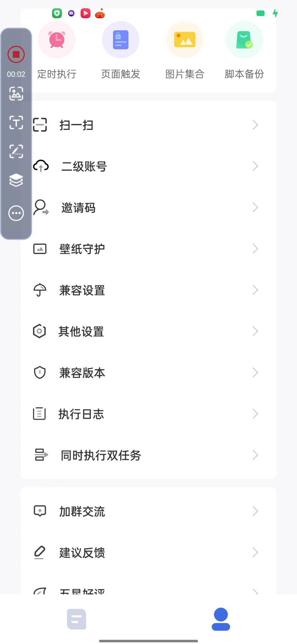
Task: Open the 二级账号 sub-account entry
Action: click(x=84, y=167)
